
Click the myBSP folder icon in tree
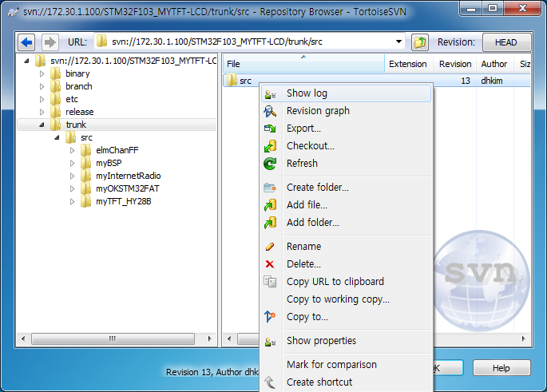[x=85, y=163]
